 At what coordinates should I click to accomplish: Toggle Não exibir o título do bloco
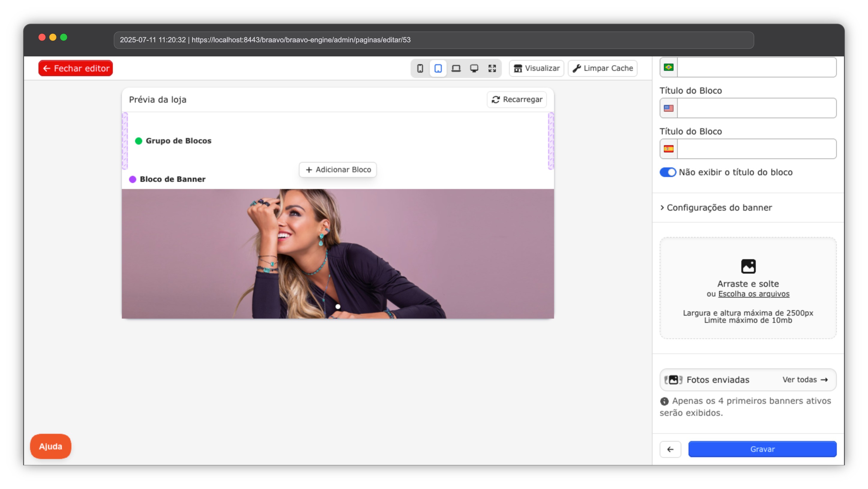[x=668, y=172]
